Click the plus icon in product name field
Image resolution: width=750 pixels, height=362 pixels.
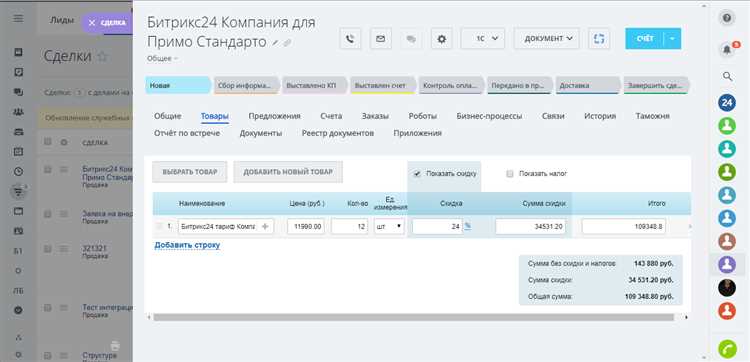coord(265,227)
